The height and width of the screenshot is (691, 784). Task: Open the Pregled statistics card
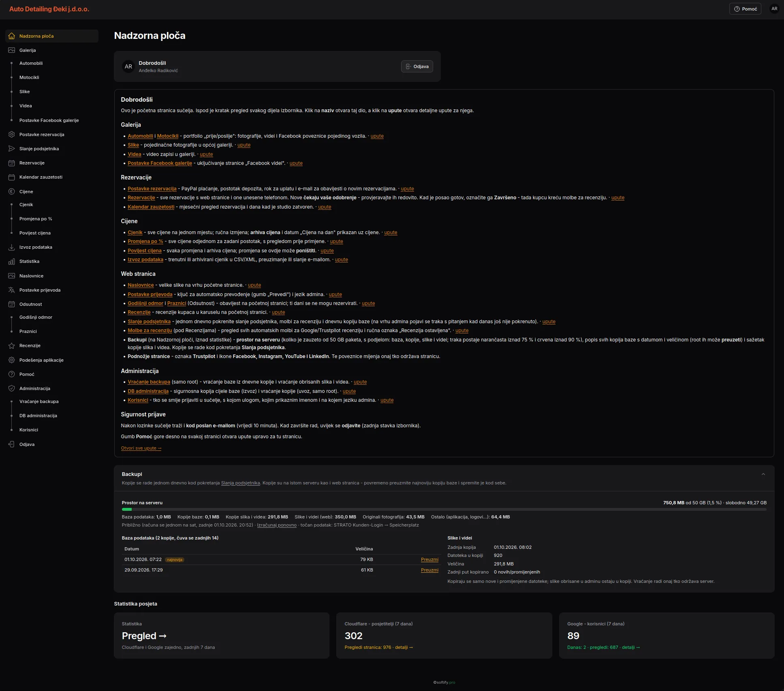point(222,636)
